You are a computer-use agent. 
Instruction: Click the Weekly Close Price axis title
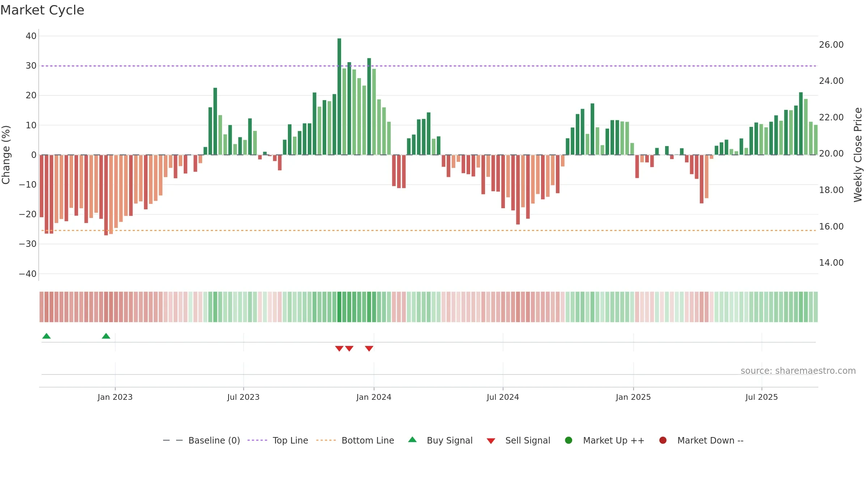coord(858,155)
